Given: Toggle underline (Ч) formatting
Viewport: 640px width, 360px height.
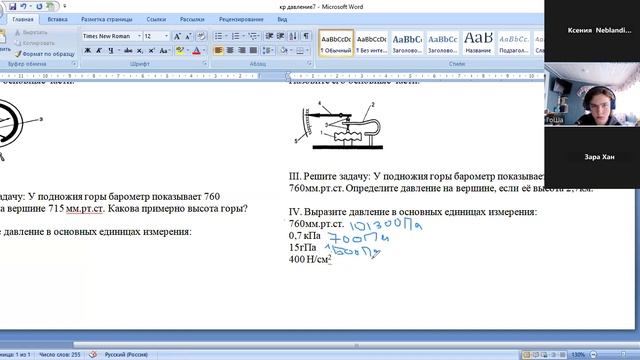Looking at the screenshot, I should coord(111,51).
